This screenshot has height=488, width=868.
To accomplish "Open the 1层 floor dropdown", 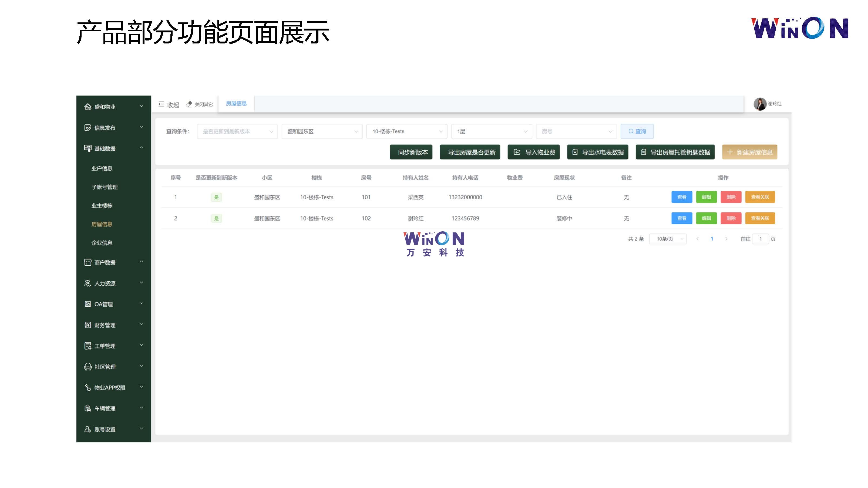I will 492,131.
